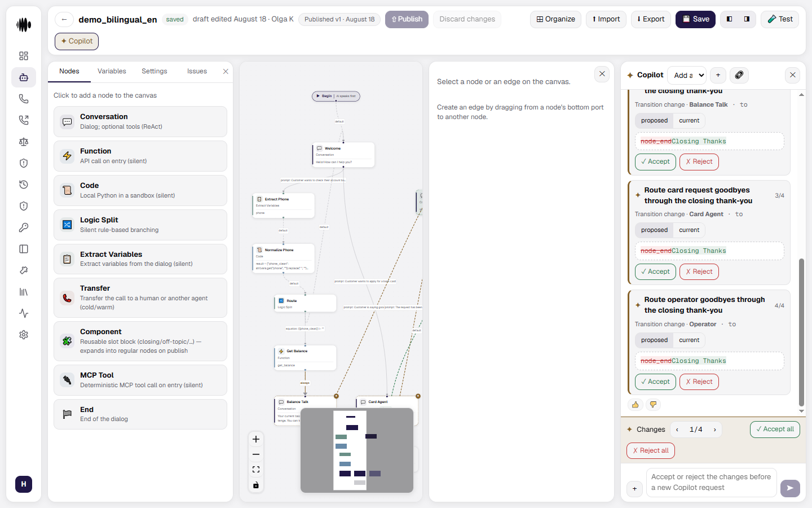Open the library books icon in sidebar
This screenshot has width=812, height=508.
(x=24, y=292)
